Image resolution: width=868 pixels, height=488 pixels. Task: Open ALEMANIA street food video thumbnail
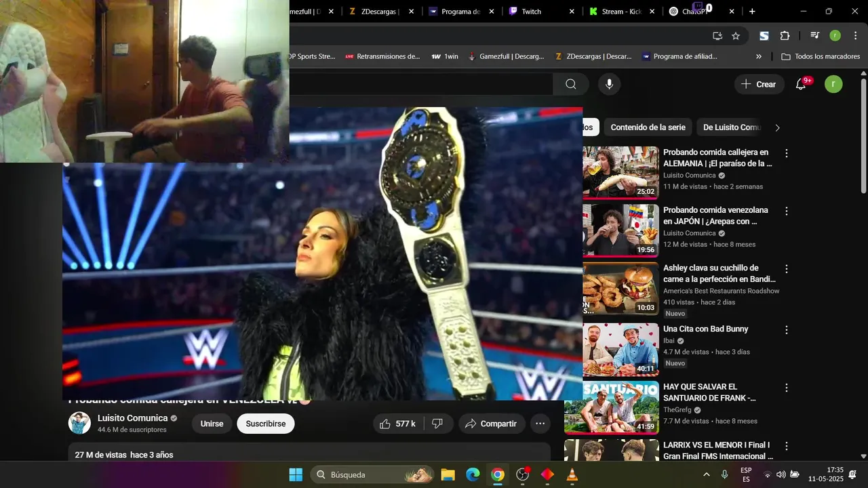click(x=620, y=172)
